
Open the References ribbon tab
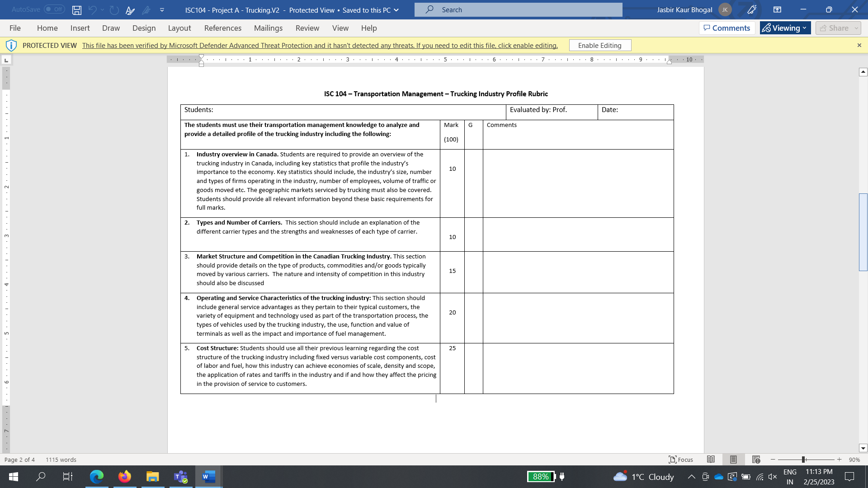(x=222, y=28)
